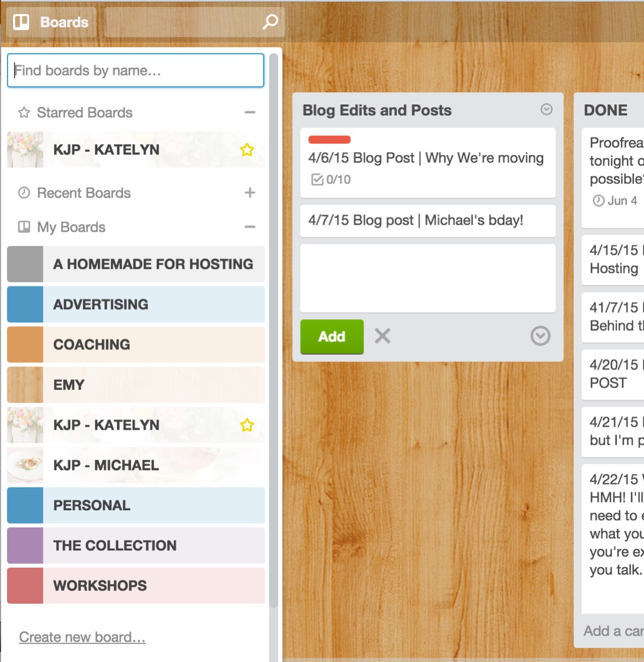
Task: Open the PERSONAL board
Action: tap(136, 505)
